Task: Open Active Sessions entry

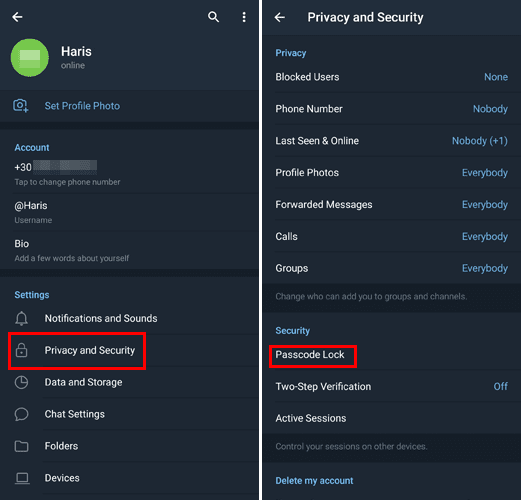Action: (391, 418)
